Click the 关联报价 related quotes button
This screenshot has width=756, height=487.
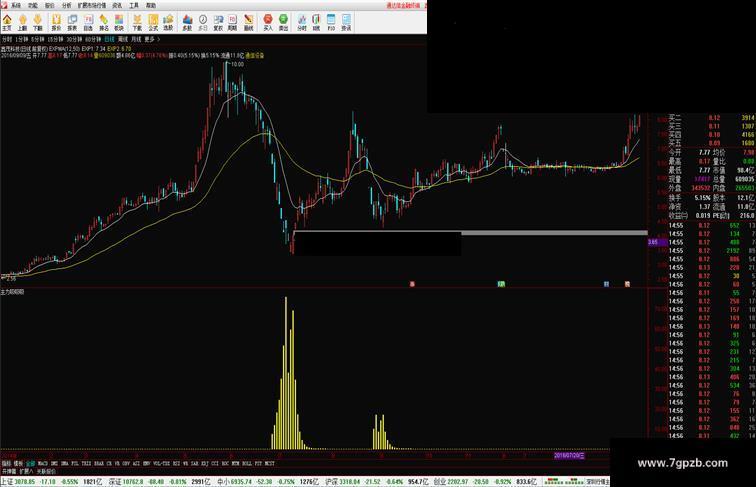point(46,471)
